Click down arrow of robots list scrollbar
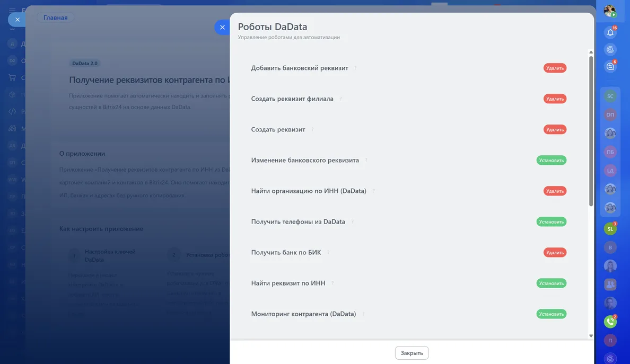This screenshot has height=364, width=630. (x=591, y=336)
